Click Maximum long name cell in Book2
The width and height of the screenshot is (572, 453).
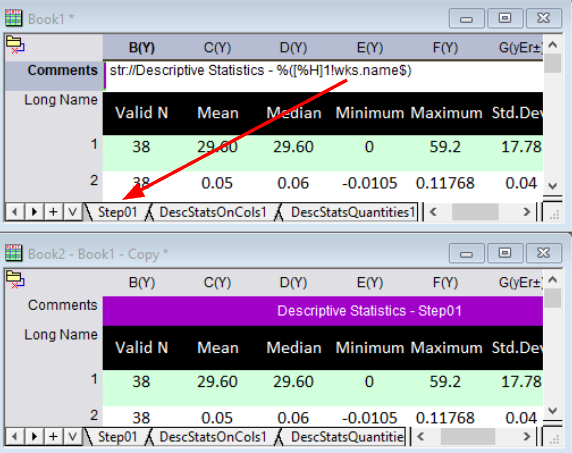pos(446,348)
